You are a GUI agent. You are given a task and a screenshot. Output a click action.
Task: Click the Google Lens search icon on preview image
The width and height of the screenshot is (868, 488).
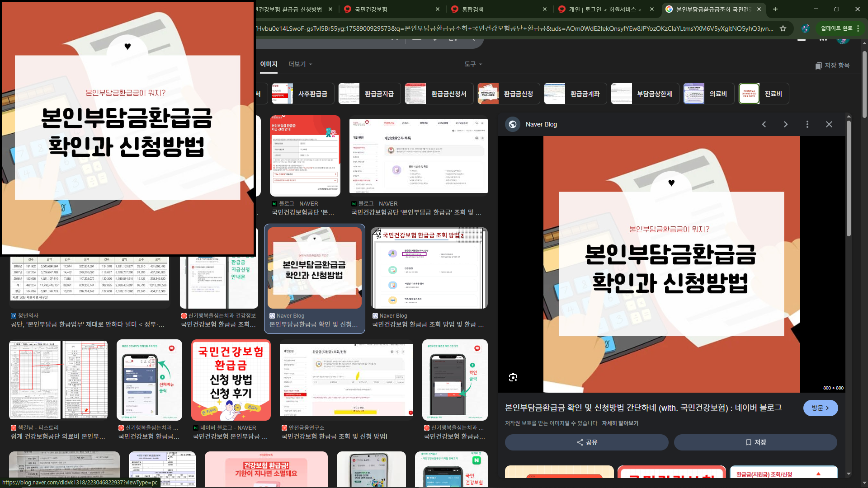point(513,378)
